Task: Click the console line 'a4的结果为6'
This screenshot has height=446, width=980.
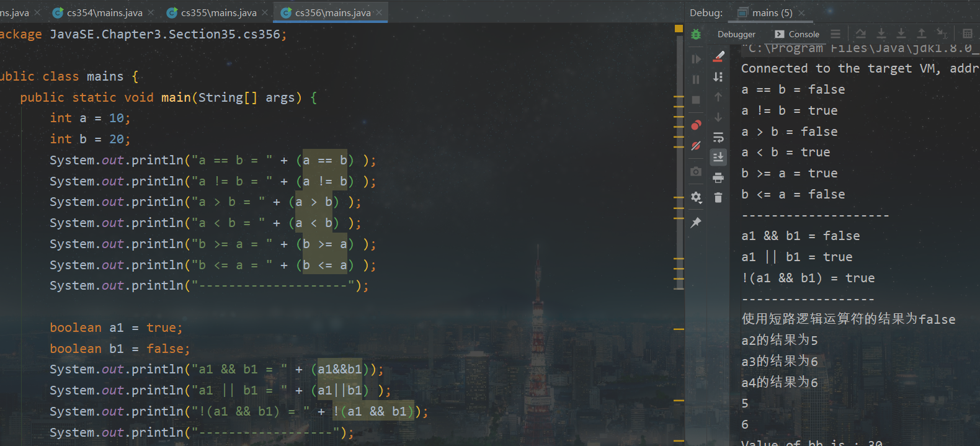Action: [x=780, y=382]
